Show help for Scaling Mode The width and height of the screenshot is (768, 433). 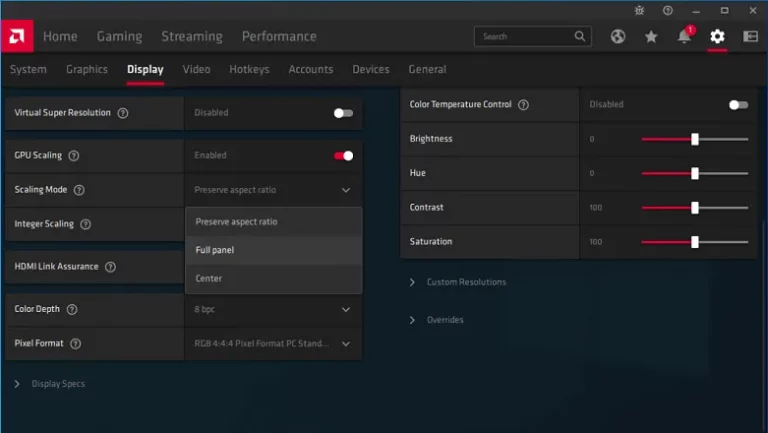pyautogui.click(x=79, y=190)
